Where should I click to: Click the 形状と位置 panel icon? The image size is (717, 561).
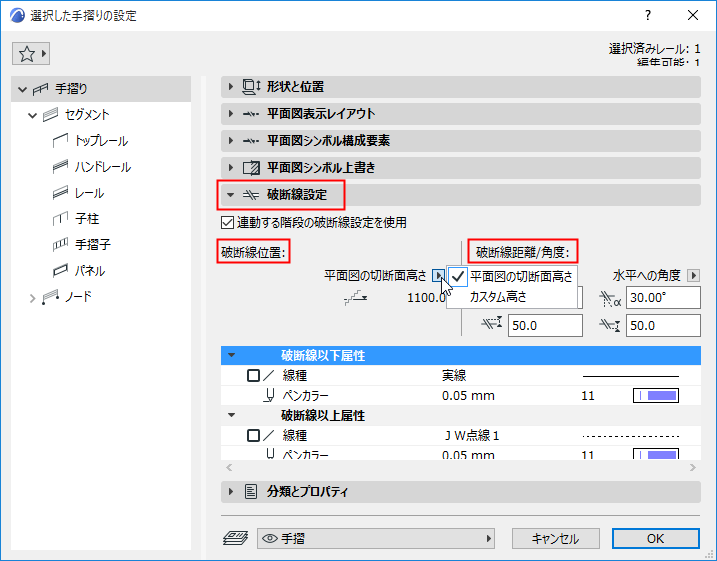point(251,86)
